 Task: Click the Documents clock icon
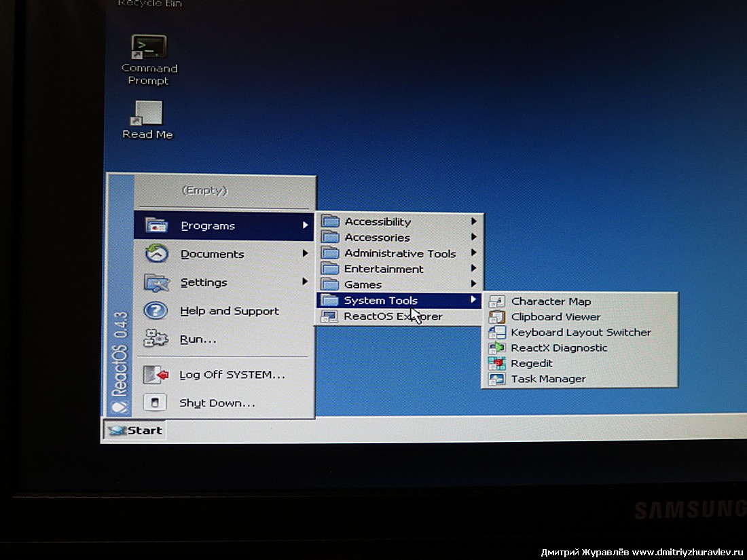(156, 253)
